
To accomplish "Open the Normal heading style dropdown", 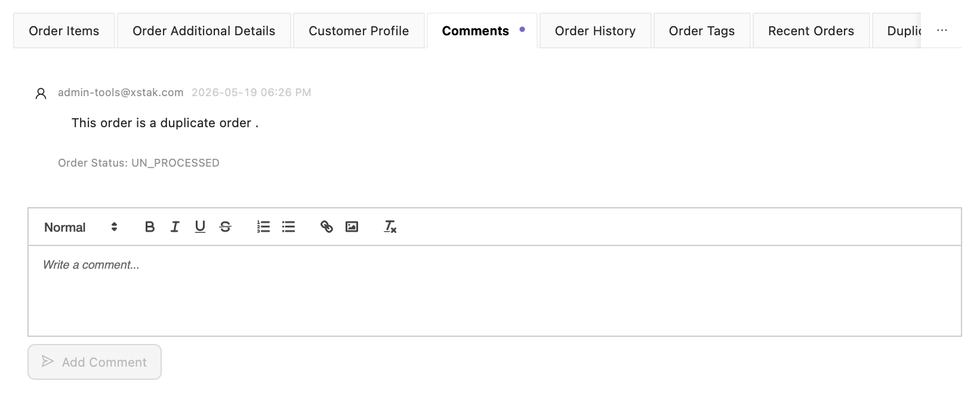I will pyautogui.click(x=81, y=227).
